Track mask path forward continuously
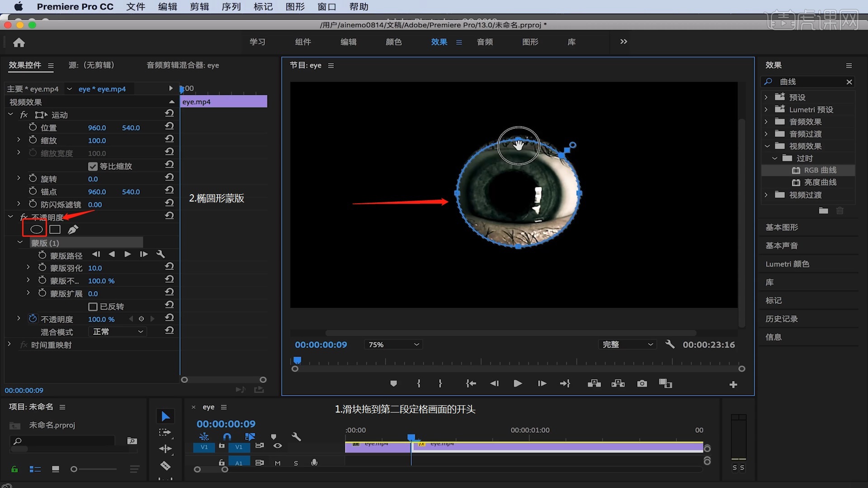 pos(127,254)
